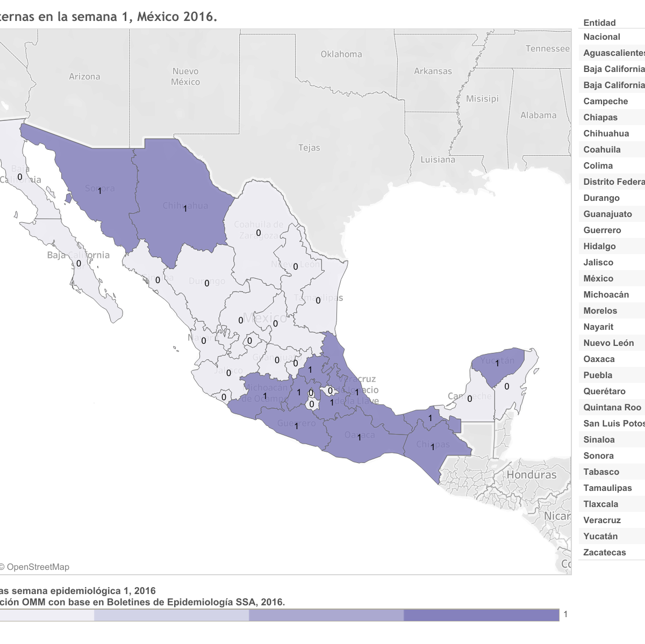
Task: Select the Entidad column header
Action: [599, 23]
